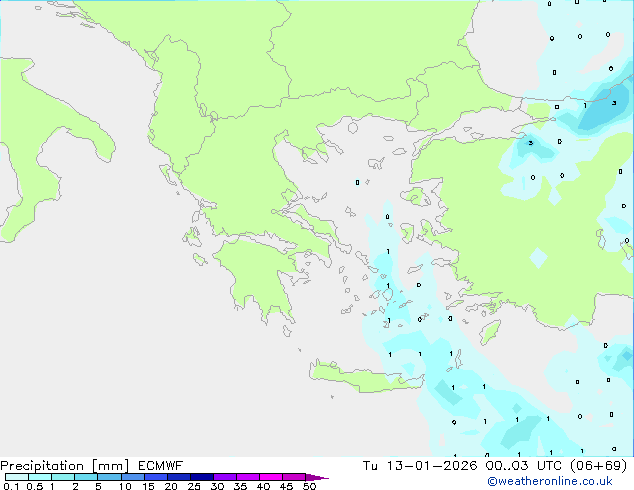This screenshot has width=634, height=490.
Task: Click the '0.1' legend scale label
Action: (x=11, y=486)
